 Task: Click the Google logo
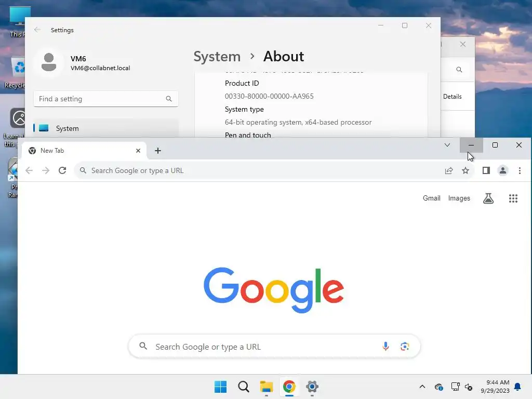pyautogui.click(x=274, y=290)
